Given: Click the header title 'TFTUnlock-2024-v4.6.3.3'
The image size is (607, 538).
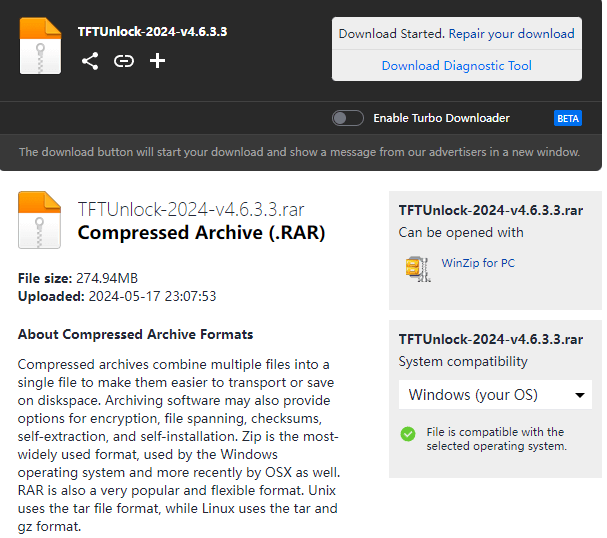Looking at the screenshot, I should (x=152, y=31).
